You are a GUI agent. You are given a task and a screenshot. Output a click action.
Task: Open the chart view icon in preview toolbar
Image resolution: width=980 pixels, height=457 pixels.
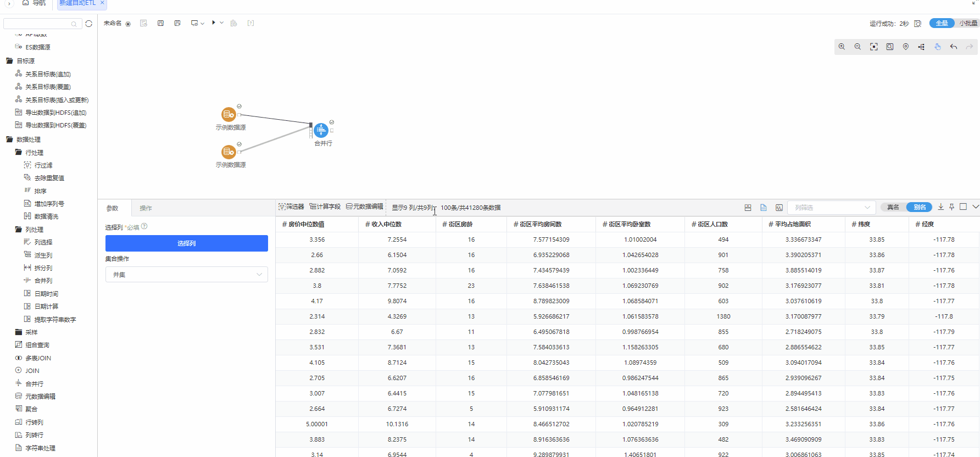click(779, 208)
